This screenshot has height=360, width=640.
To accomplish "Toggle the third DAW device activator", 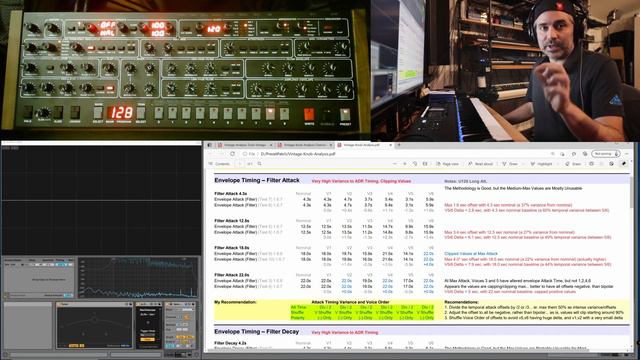I will (x=168, y=304).
